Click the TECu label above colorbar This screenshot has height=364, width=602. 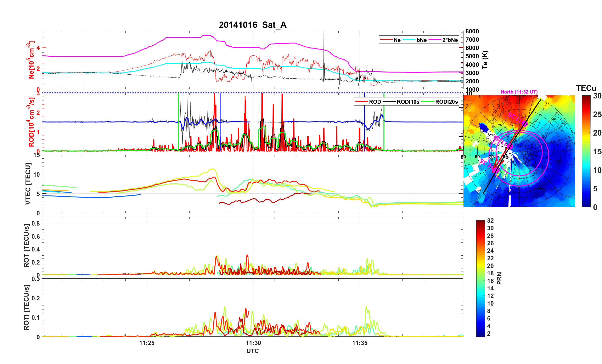click(586, 88)
